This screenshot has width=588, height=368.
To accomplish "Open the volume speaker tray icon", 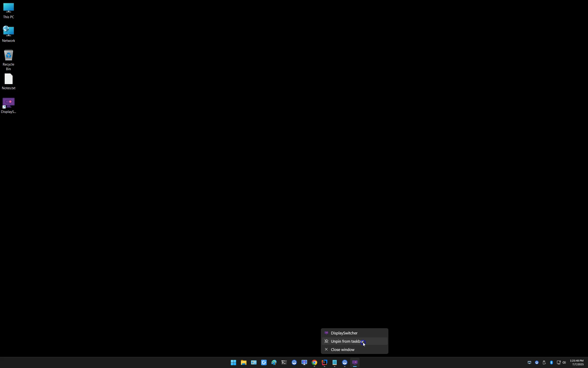I will [564, 363].
